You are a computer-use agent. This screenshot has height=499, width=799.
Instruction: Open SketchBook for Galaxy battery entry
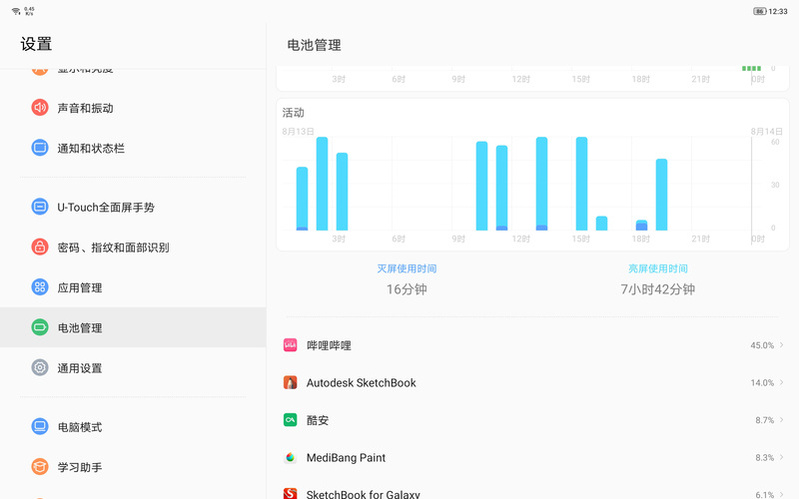(x=363, y=493)
